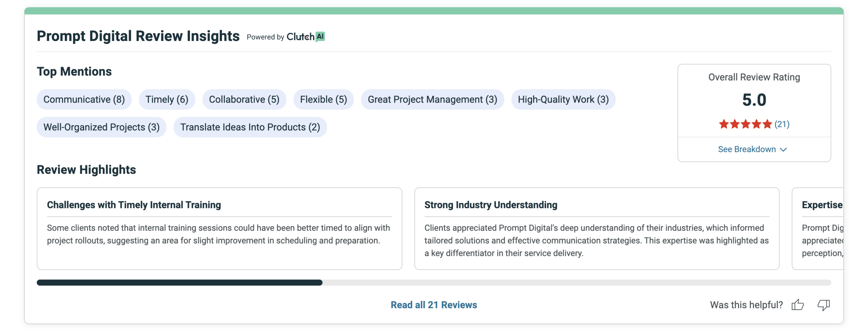Select the Timely (6) mention tag

pos(167,99)
